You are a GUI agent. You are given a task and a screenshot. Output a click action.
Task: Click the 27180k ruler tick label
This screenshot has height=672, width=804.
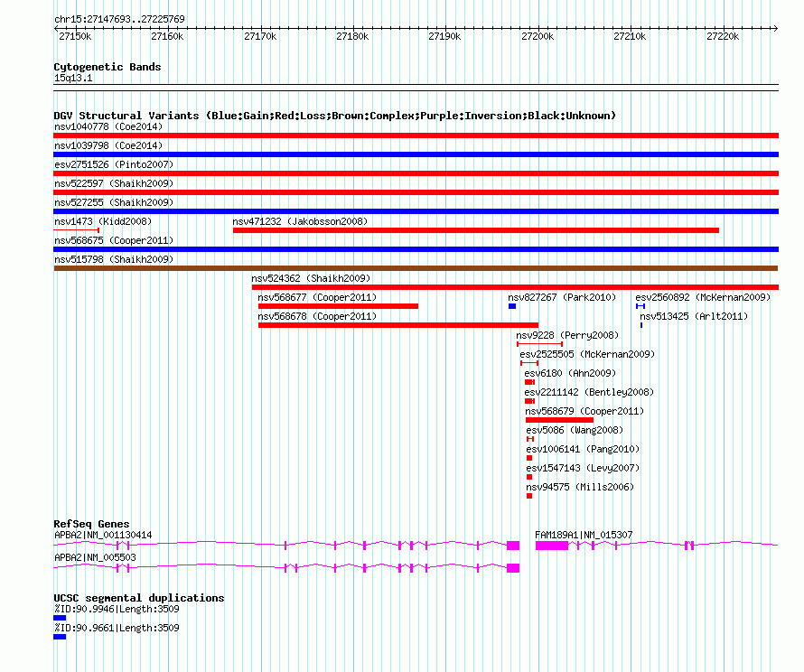(x=352, y=36)
